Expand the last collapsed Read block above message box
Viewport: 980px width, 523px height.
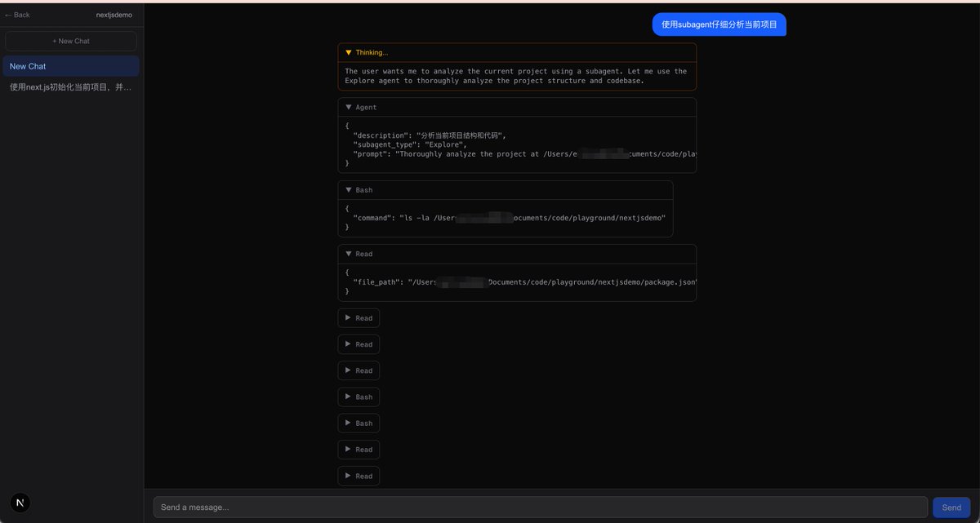coord(359,476)
